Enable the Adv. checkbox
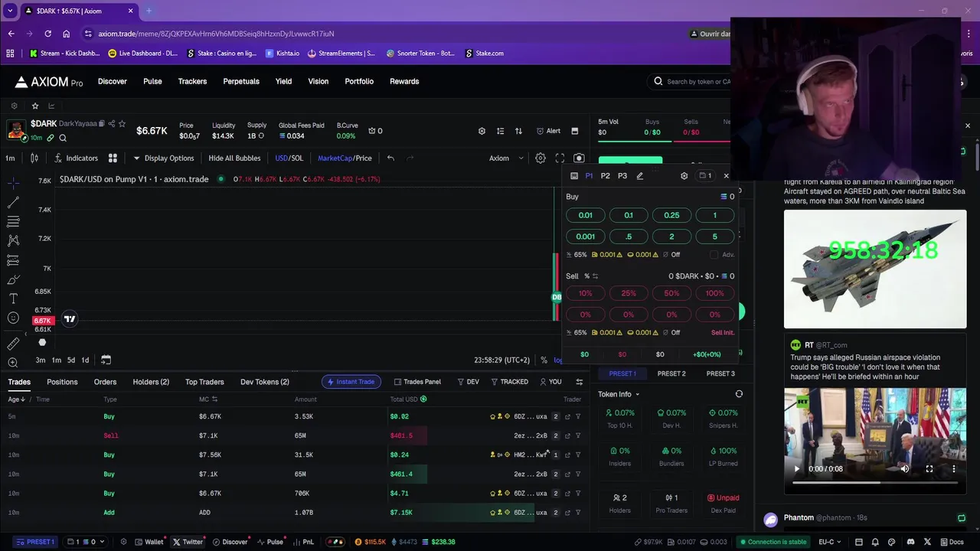This screenshot has width=980, height=551. [714, 255]
